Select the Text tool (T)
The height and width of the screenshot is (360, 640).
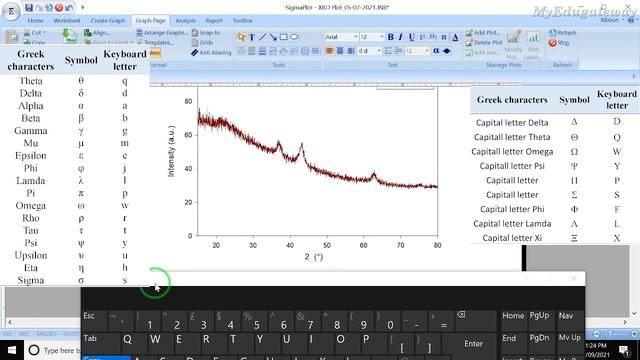(x=252, y=37)
